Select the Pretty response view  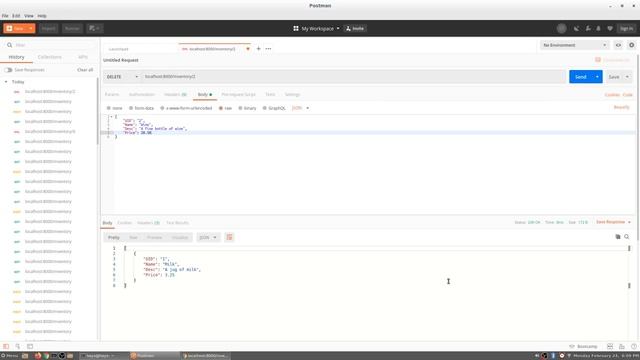(114, 238)
